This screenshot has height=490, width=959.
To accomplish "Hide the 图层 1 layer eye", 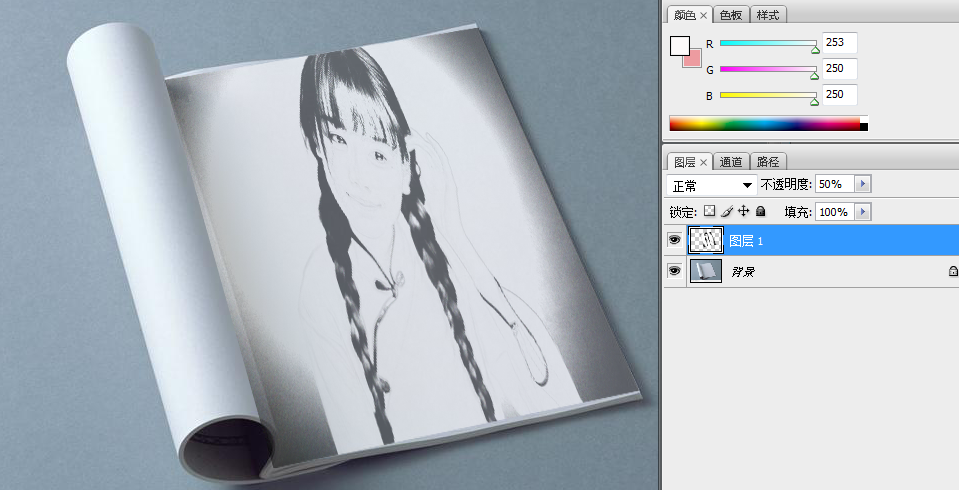I will [675, 240].
